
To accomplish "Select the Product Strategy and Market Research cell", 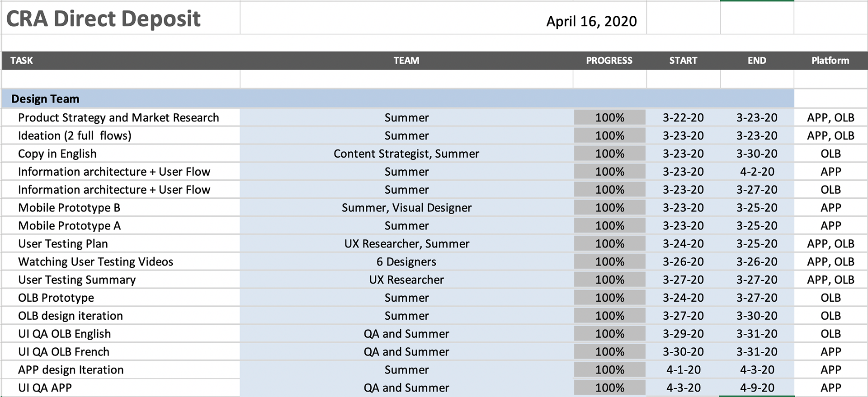I will click(x=118, y=117).
